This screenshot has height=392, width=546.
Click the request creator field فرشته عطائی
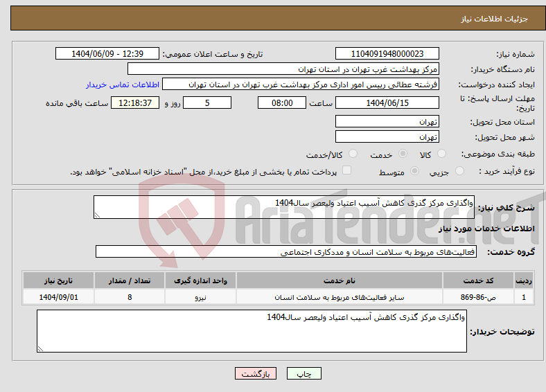[x=301, y=84]
